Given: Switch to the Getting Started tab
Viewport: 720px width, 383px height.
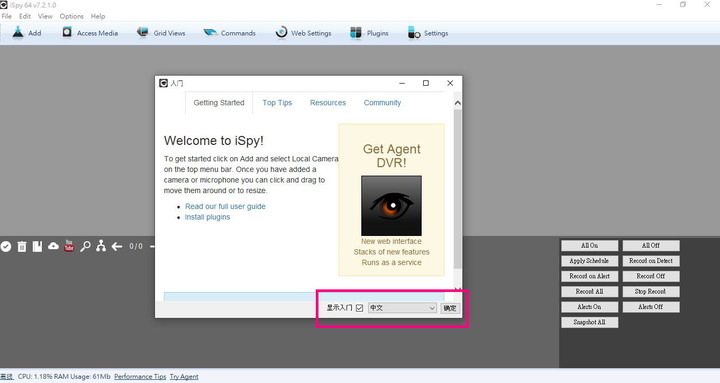Looking at the screenshot, I should 219,103.
